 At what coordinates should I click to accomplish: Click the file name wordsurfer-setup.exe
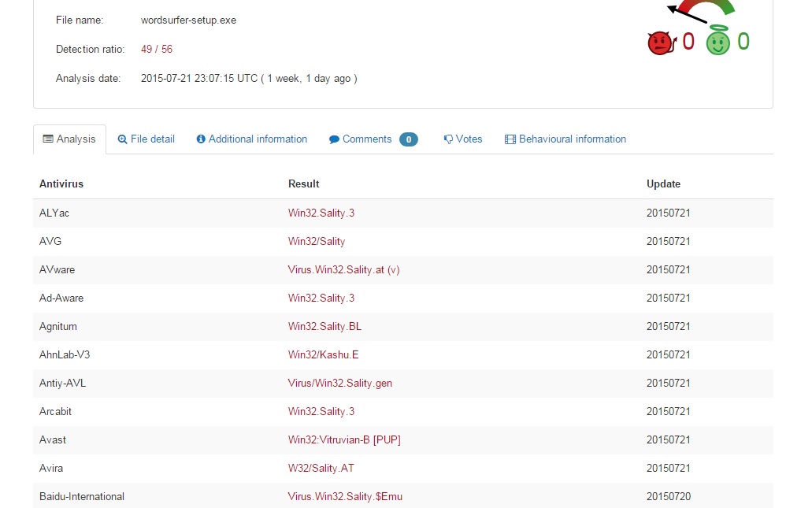click(x=188, y=20)
